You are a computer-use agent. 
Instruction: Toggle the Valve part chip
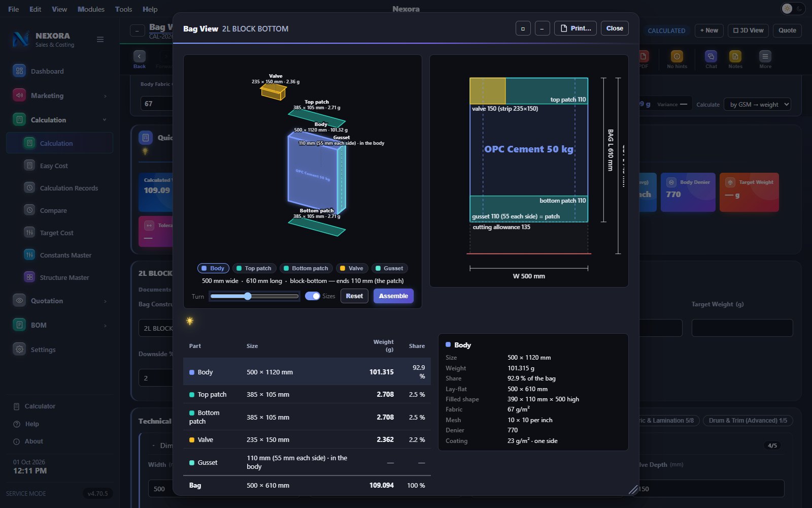[352, 268]
